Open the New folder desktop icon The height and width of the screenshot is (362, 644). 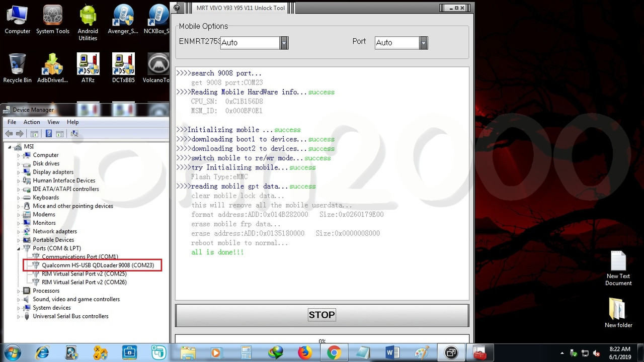[x=618, y=313]
